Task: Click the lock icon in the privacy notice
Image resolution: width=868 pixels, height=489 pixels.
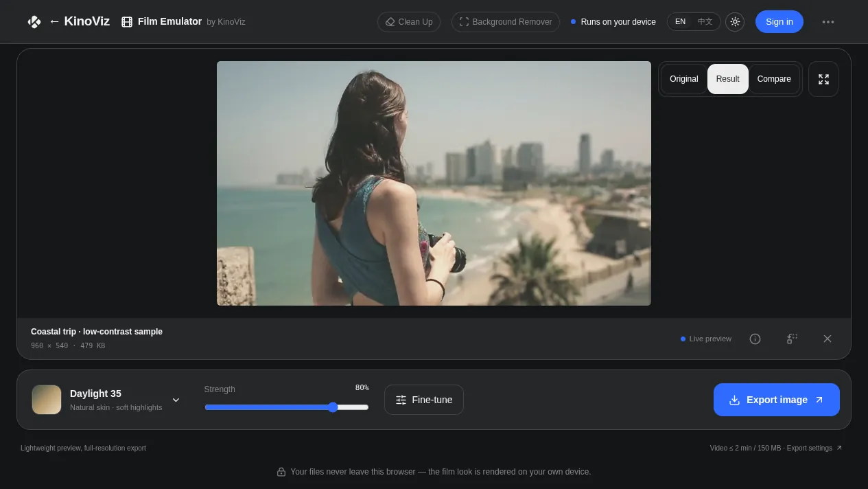Action: coord(281,472)
